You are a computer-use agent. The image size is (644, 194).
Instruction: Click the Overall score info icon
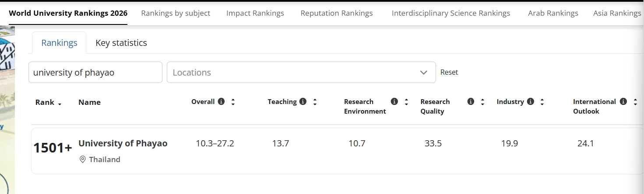tap(221, 101)
